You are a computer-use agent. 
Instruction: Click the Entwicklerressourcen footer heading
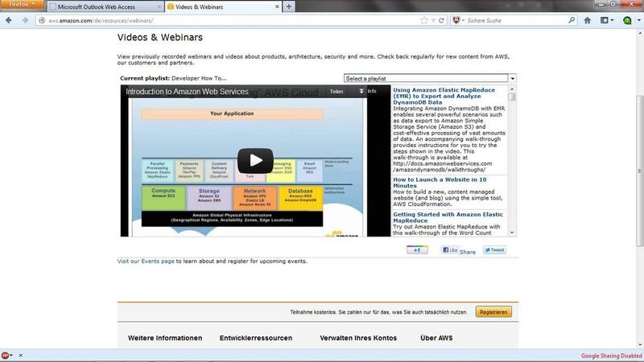255,338
